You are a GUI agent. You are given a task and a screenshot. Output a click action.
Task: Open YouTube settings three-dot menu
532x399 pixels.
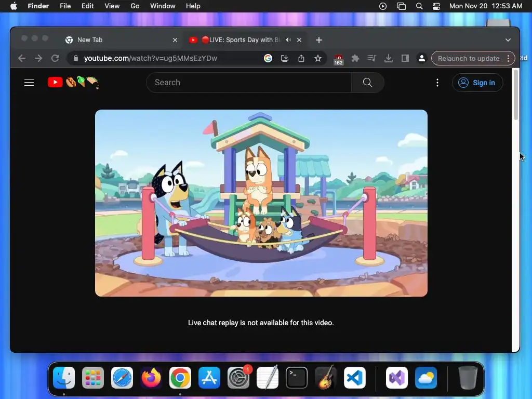[437, 83]
